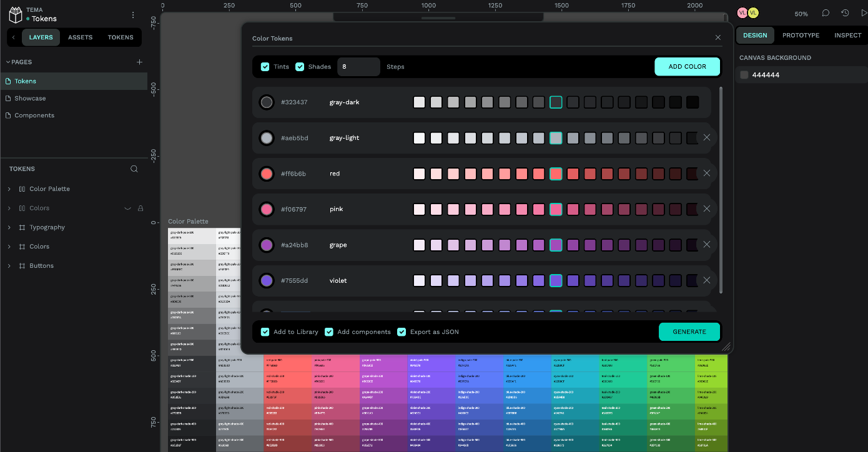868x452 pixels.
Task: Delete the pink color row
Action: click(x=707, y=209)
